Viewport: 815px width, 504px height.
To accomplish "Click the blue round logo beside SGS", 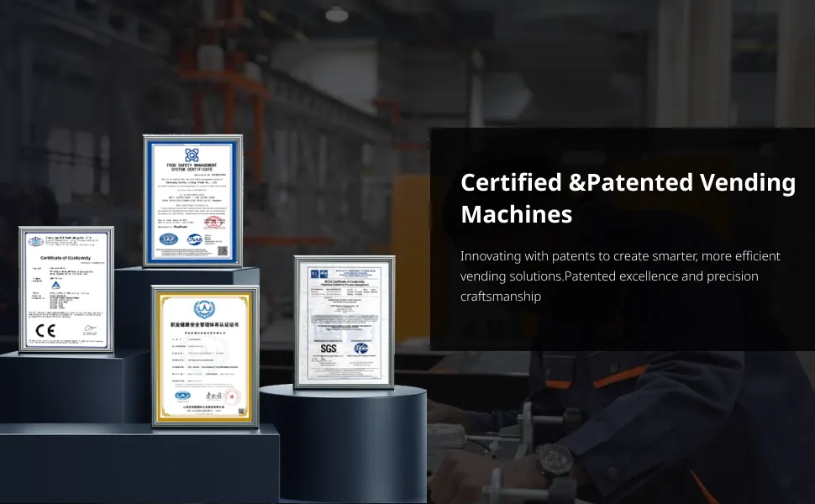I will click(361, 348).
